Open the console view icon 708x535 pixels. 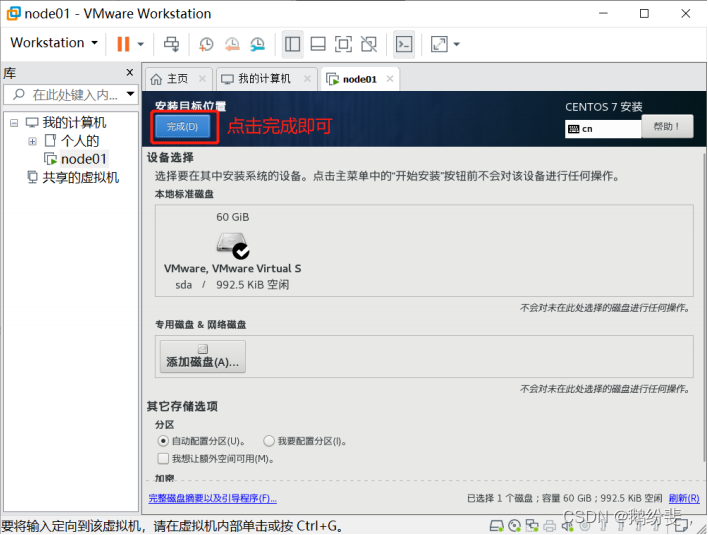click(404, 44)
